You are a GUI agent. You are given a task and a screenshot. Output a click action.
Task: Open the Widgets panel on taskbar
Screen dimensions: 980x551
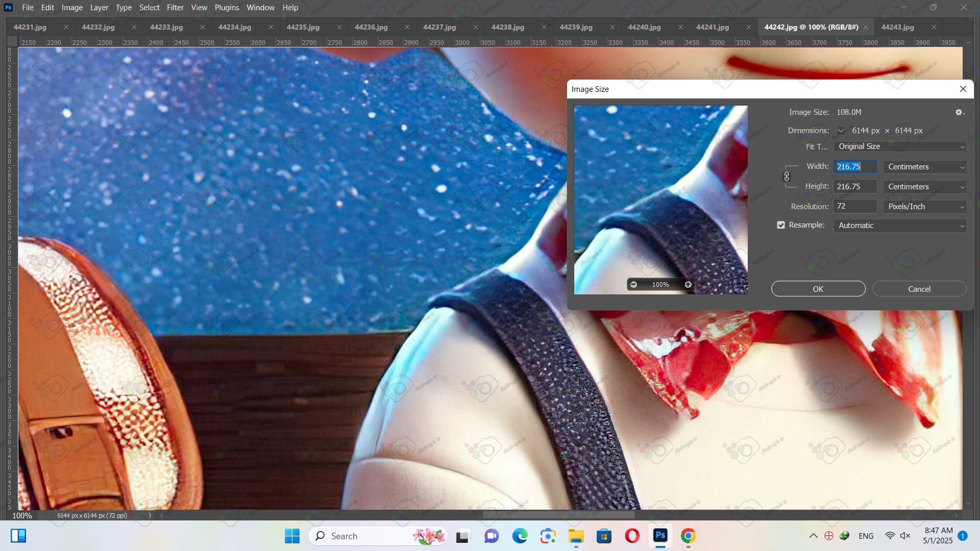(18, 536)
